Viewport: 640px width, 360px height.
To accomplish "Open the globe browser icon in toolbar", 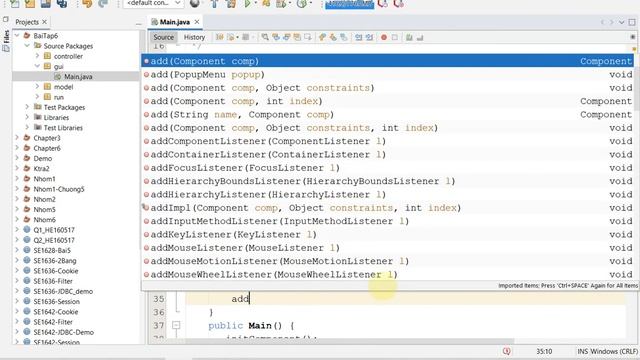I will pos(195,4).
